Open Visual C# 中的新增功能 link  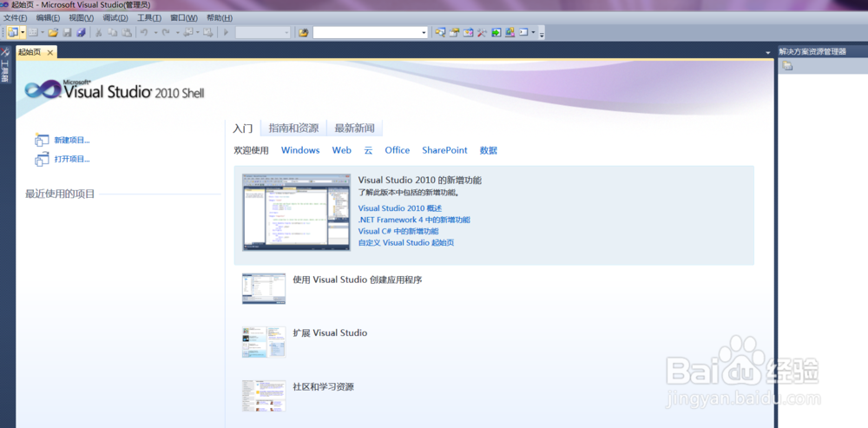398,231
